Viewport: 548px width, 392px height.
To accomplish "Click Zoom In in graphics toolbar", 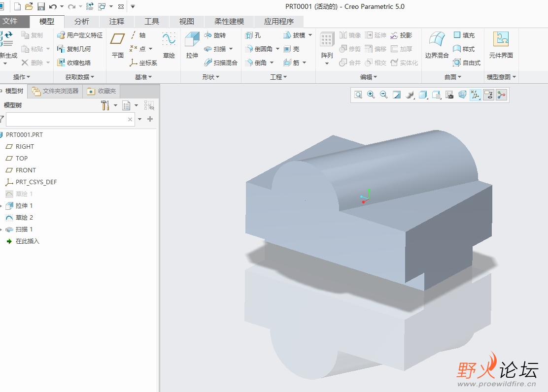I will pos(371,95).
